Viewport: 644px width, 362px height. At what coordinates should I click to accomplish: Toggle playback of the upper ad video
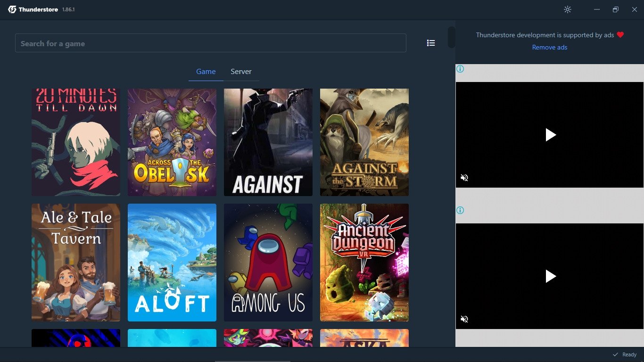[550, 135]
